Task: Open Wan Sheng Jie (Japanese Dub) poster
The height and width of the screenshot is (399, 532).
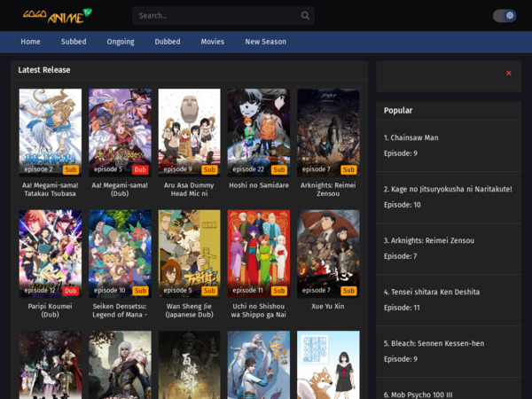Action: (190, 254)
